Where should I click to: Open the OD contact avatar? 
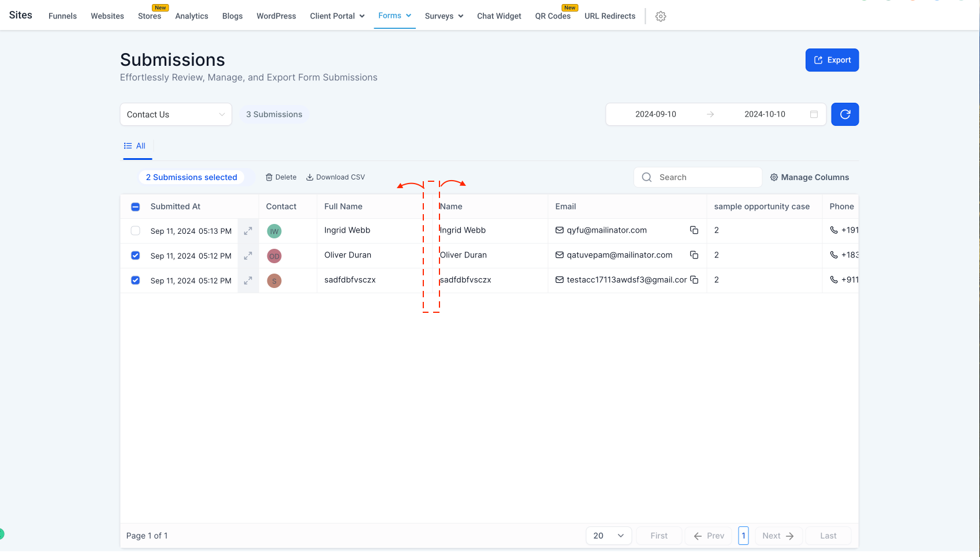274,256
